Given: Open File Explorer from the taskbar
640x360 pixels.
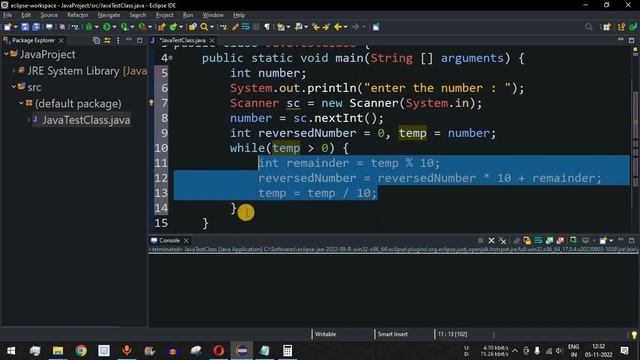Looking at the screenshot, I should [58, 351].
